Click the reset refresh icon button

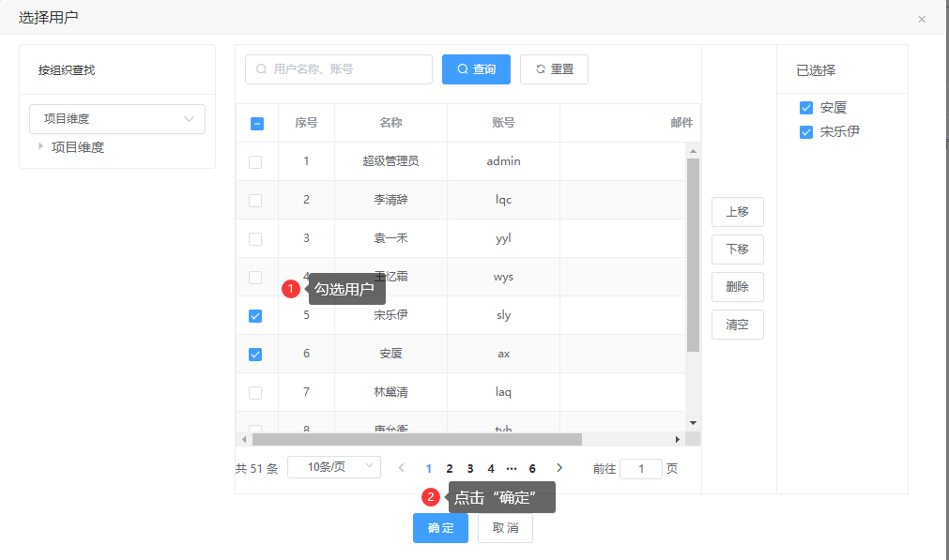pos(540,69)
